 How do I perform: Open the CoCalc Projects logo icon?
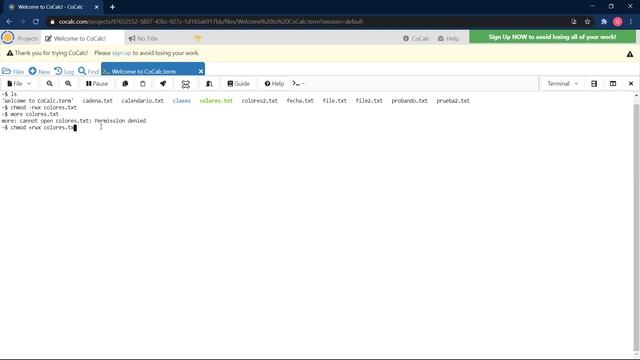(x=7, y=38)
